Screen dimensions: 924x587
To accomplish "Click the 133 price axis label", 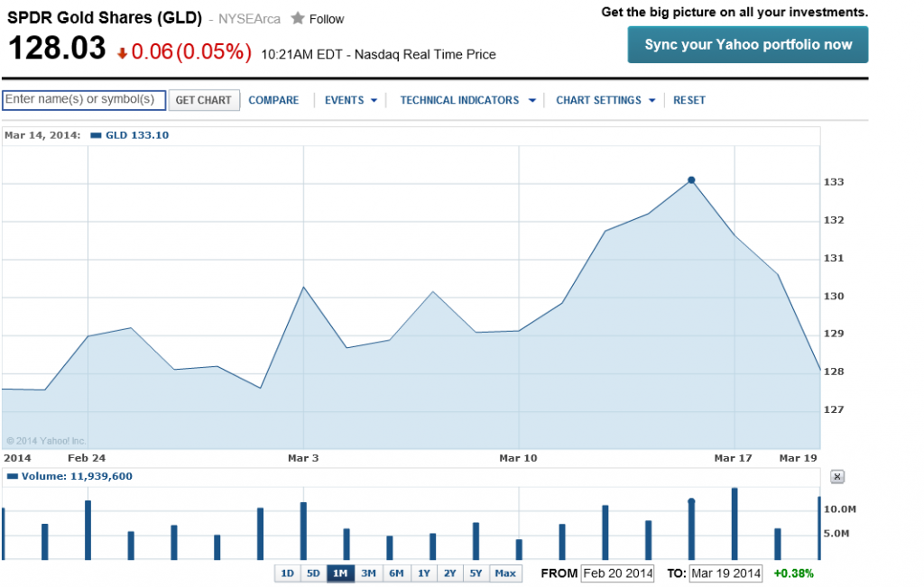I will [833, 182].
